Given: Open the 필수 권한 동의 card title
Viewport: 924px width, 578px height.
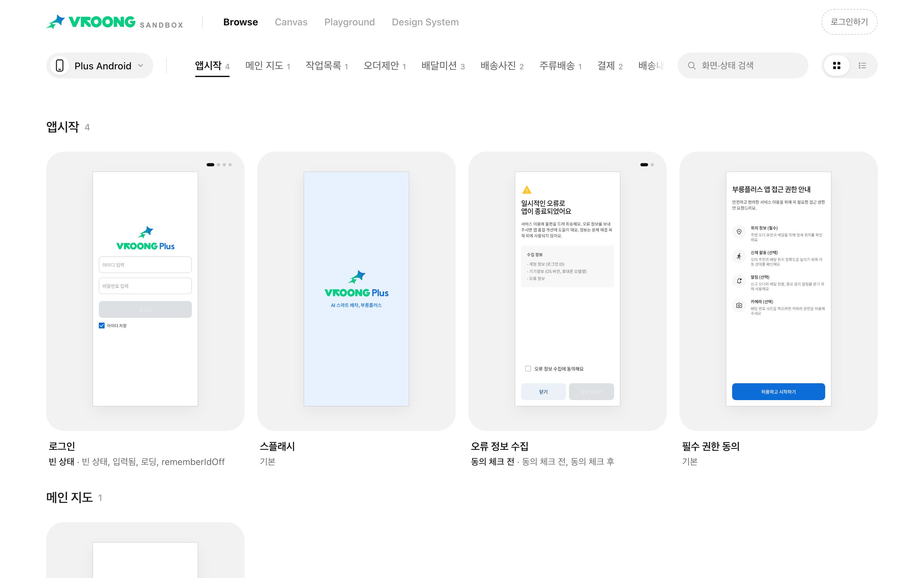Looking at the screenshot, I should 711,446.
